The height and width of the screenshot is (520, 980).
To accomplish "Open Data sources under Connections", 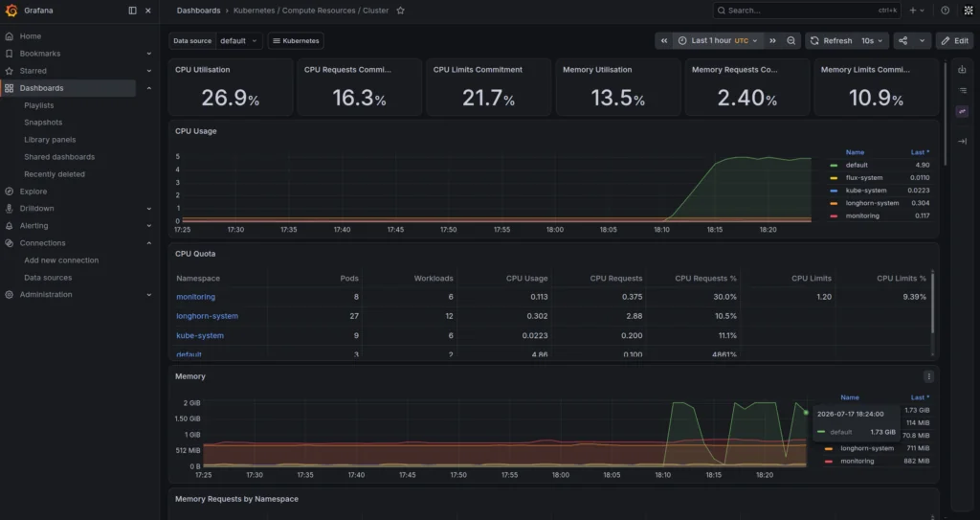I will (48, 277).
